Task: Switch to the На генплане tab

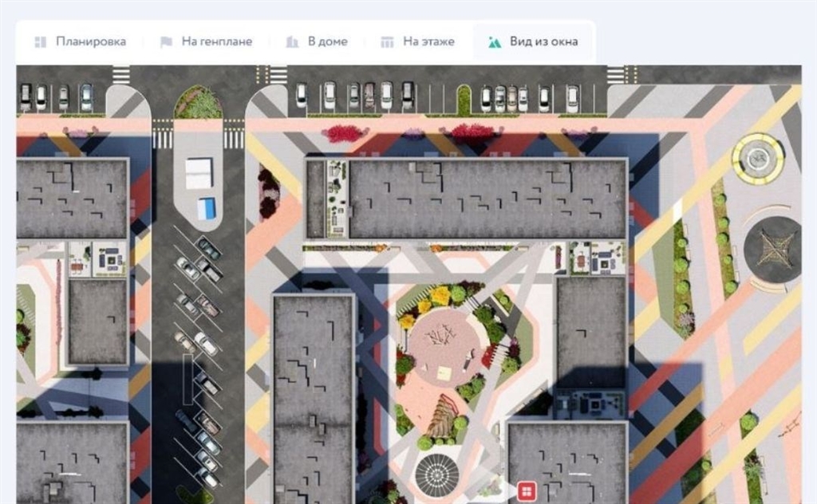Action: 216,41
